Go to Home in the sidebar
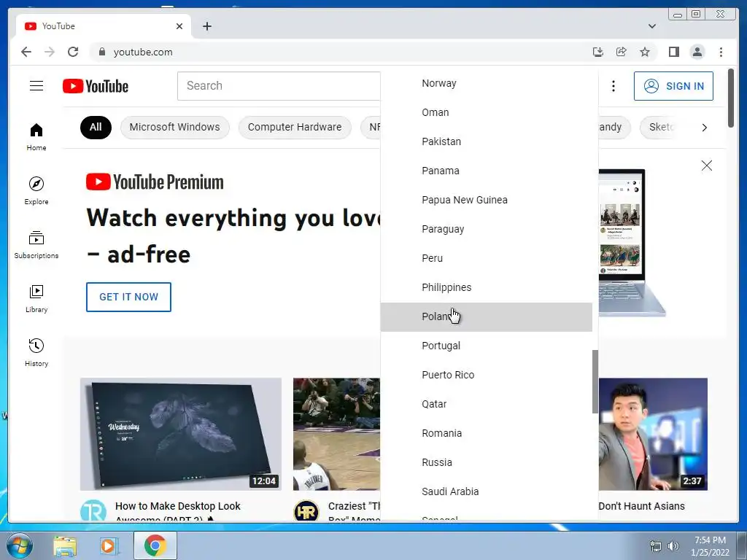The height and width of the screenshot is (560, 747). (36, 137)
